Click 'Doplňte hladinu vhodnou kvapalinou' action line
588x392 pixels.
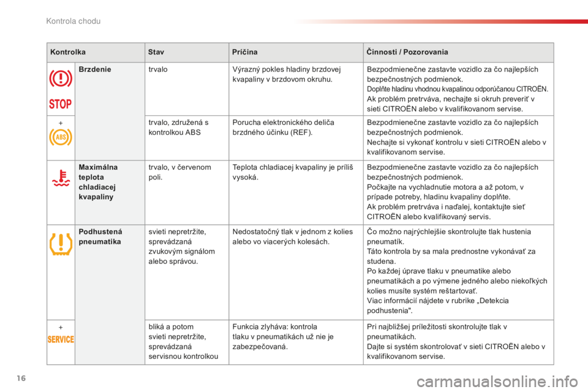[458, 89]
